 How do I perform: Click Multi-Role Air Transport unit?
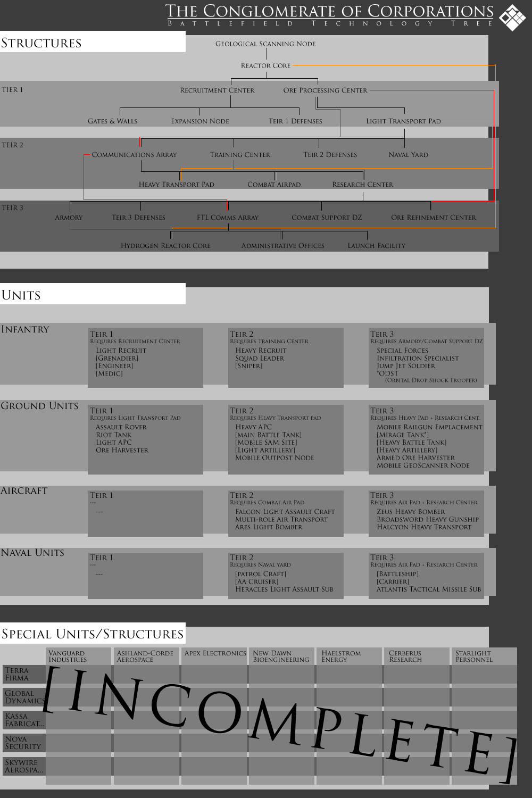281,520
